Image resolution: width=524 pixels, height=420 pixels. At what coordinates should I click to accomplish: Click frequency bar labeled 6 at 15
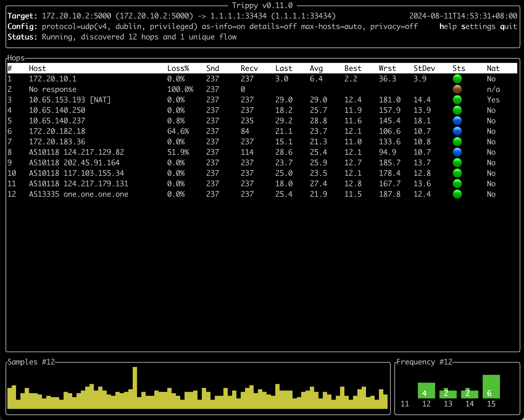click(x=491, y=387)
